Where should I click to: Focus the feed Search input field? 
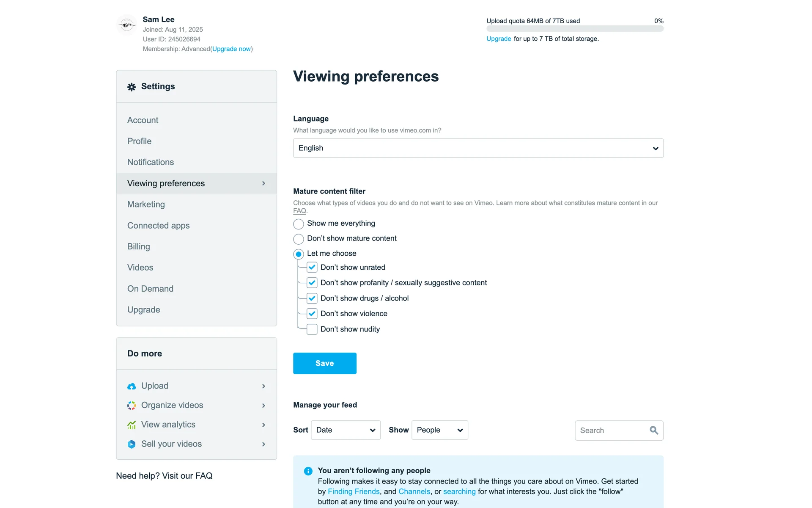coord(612,430)
